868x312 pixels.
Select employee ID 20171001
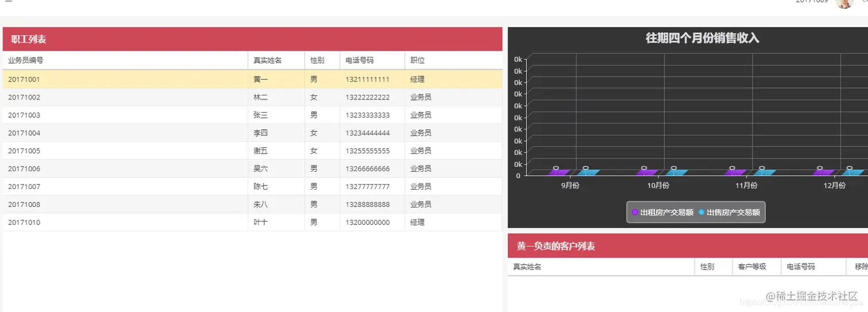tap(24, 79)
